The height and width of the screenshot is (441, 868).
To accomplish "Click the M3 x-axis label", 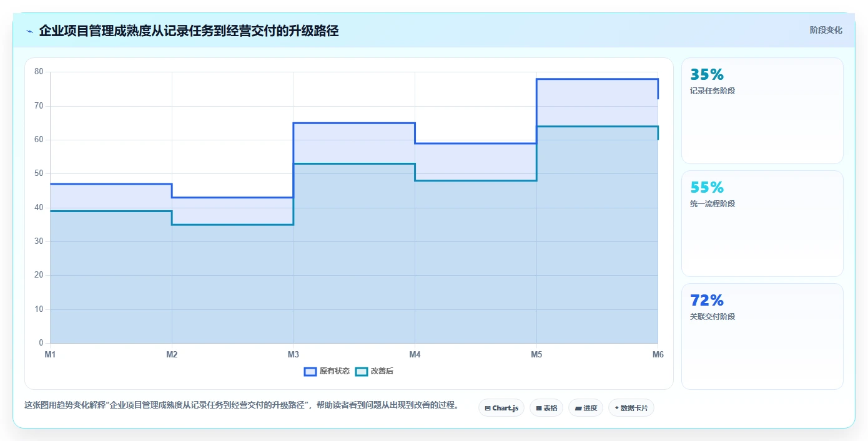I will point(293,354).
